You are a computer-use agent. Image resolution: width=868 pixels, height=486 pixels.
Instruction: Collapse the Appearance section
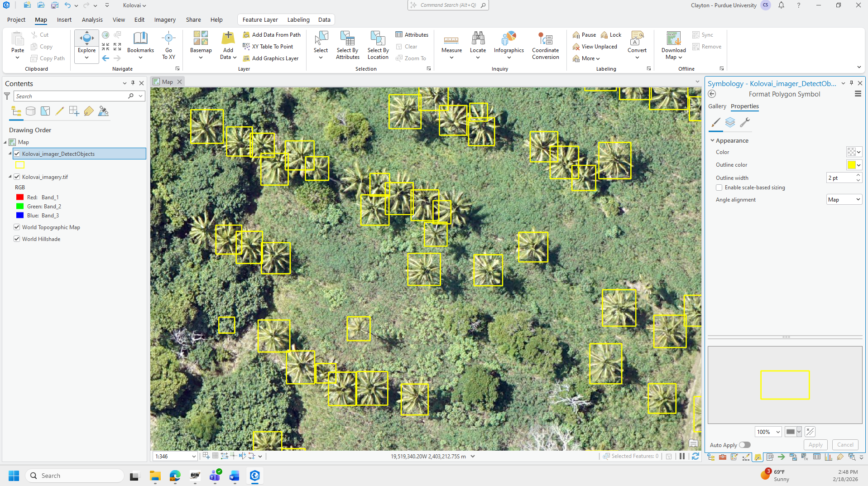712,140
